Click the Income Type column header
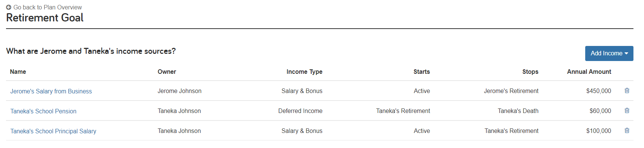The width and height of the screenshot is (644, 148). click(x=304, y=72)
